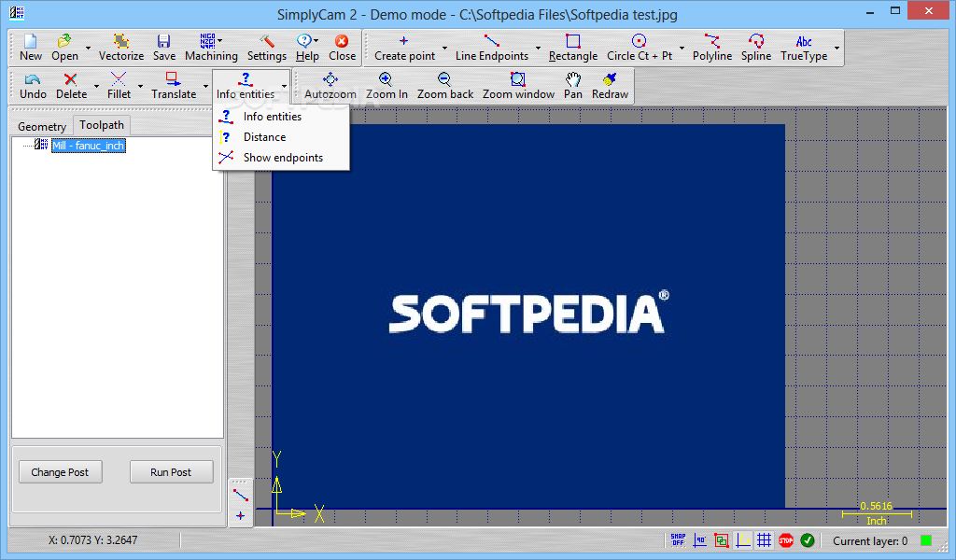Select the Line Endpoints tool
The image size is (956, 560).
[x=491, y=48]
